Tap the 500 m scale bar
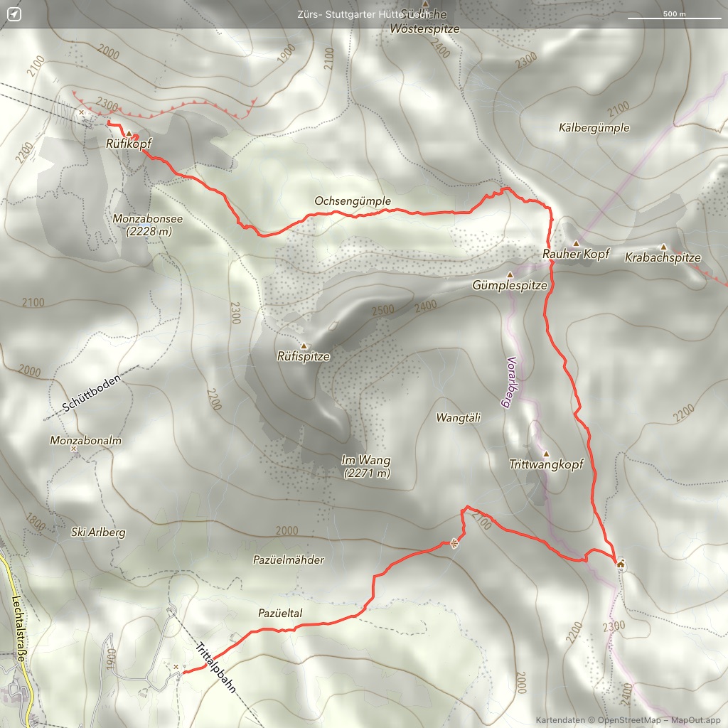This screenshot has width=728, height=728. (673, 14)
